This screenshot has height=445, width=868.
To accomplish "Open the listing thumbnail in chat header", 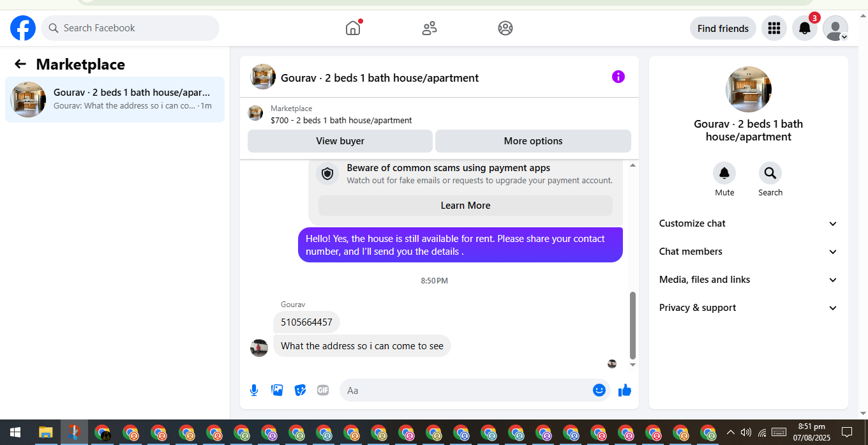I will (263, 77).
